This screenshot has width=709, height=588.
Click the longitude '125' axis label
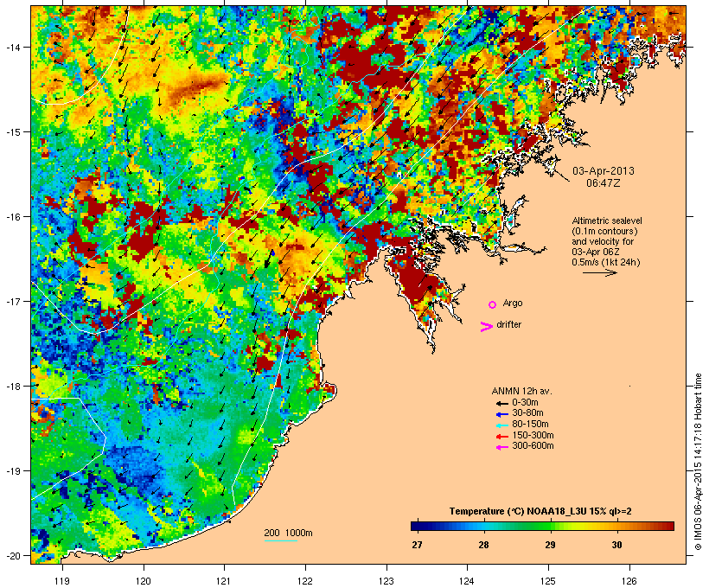[x=548, y=581]
